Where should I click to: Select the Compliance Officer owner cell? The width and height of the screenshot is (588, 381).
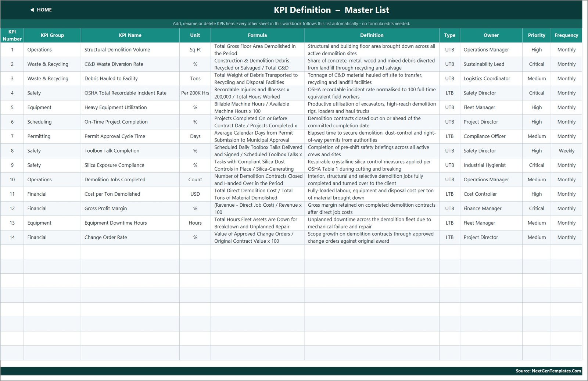[x=491, y=136]
